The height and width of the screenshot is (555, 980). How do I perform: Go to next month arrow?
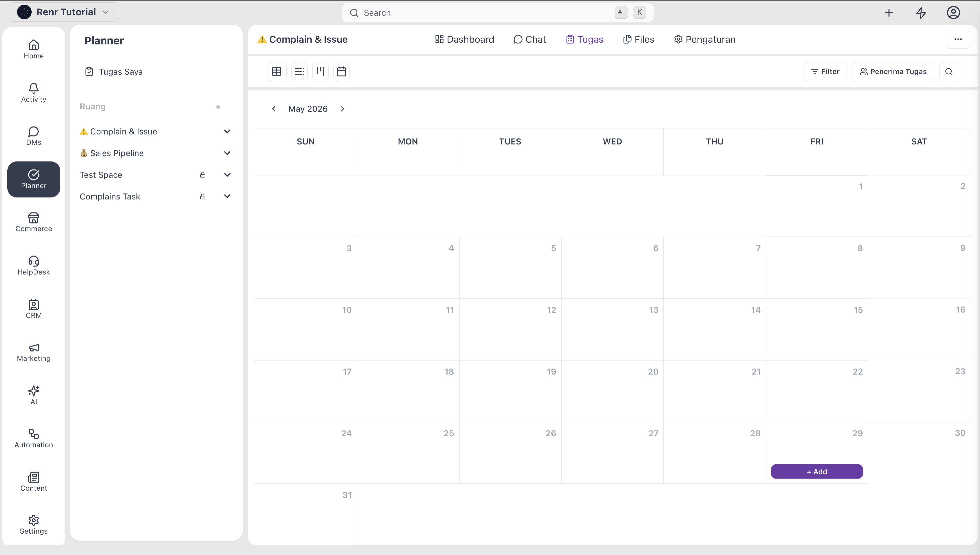tap(342, 109)
